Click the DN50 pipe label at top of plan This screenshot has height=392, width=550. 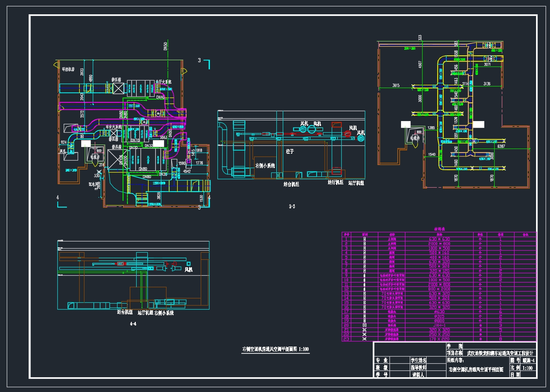click(x=165, y=46)
